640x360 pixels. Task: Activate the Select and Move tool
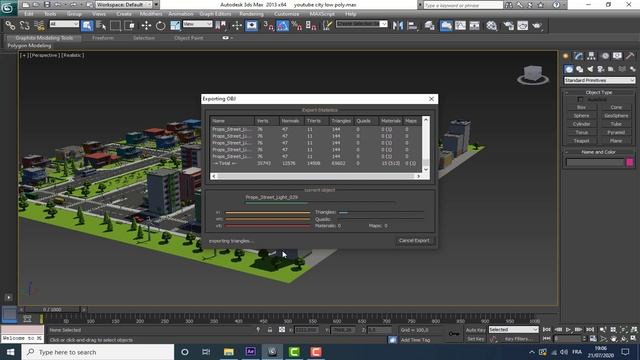(x=146, y=26)
